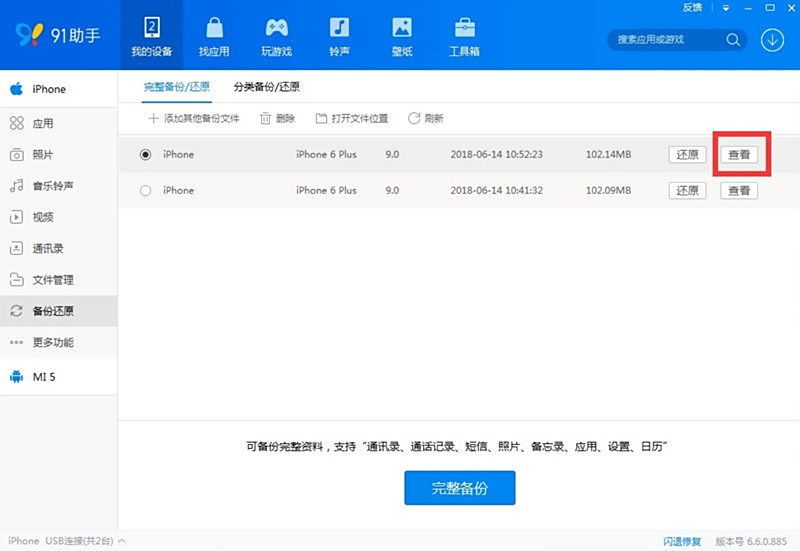Select the 10:41:32 backup radio button
Screen dimensions: 800x551
click(x=146, y=191)
